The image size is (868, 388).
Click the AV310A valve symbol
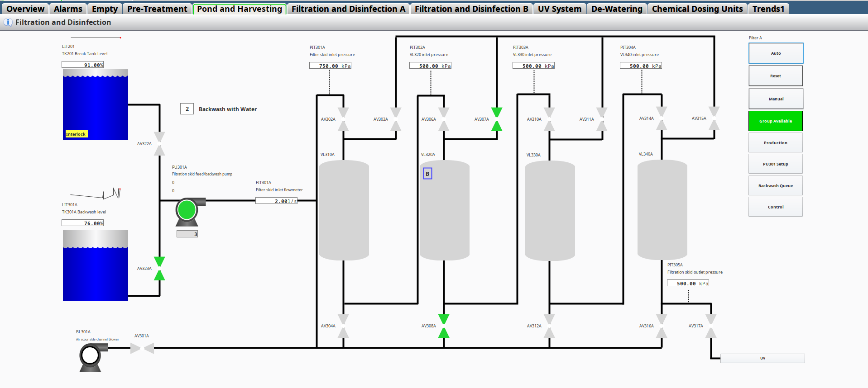coord(549,119)
